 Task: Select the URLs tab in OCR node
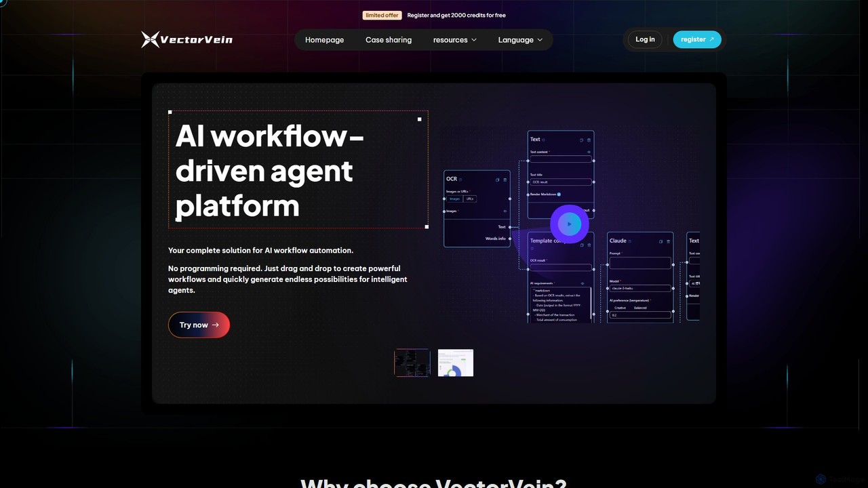[470, 199]
